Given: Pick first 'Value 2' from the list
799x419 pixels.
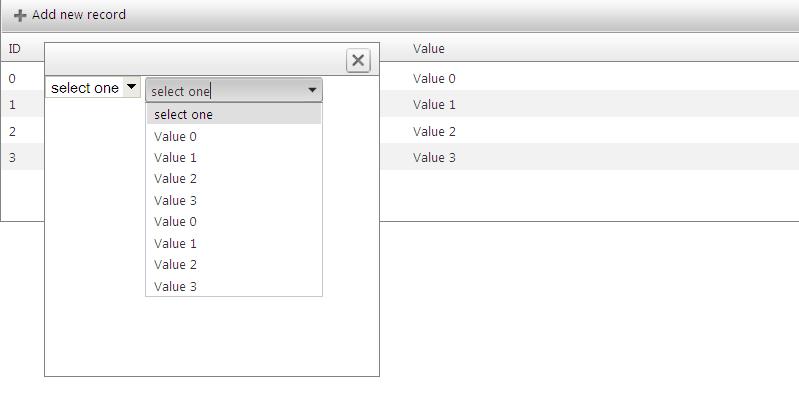Looking at the screenshot, I should [175, 178].
